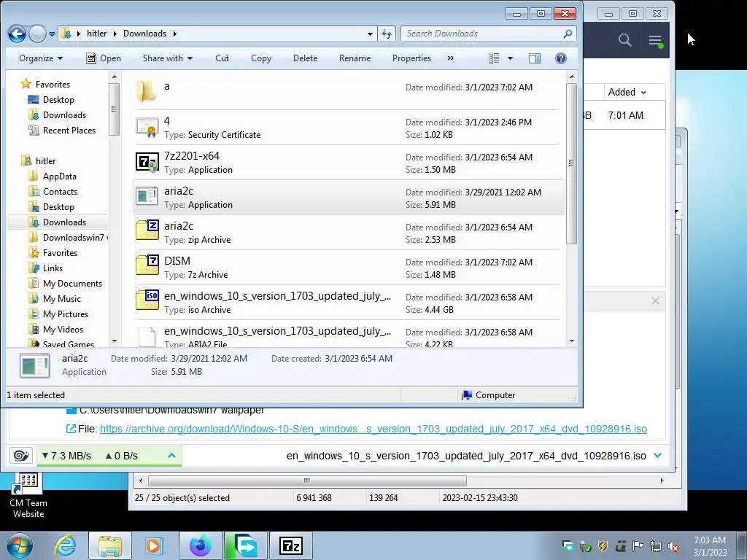Open Explorer help icon
Viewport: 747px width, 560px height.
[561, 58]
